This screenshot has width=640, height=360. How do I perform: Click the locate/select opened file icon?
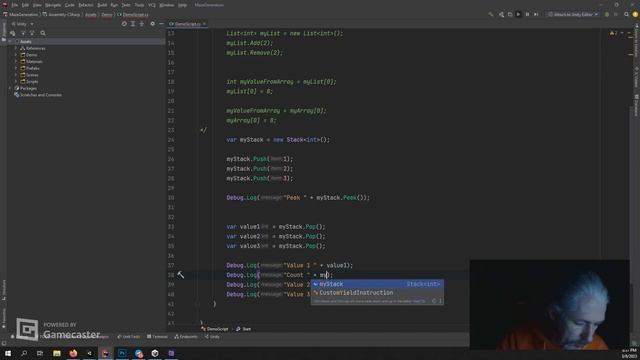pyautogui.click(x=124, y=24)
